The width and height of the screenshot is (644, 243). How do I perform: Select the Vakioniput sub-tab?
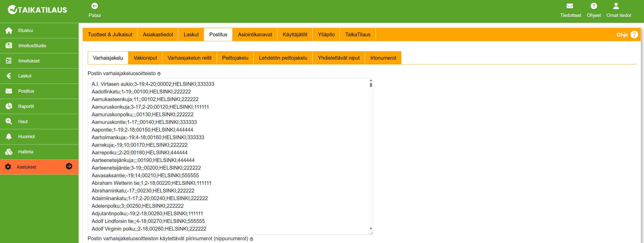coord(145,58)
